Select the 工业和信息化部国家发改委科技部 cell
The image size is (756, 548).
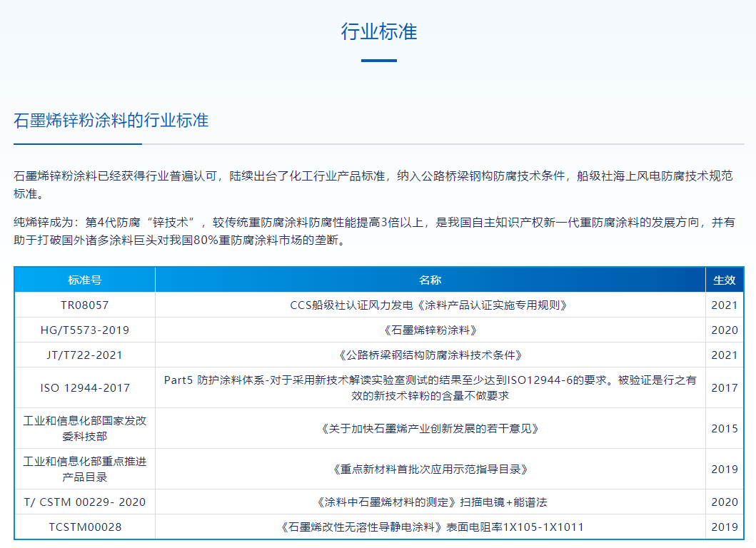85,428
